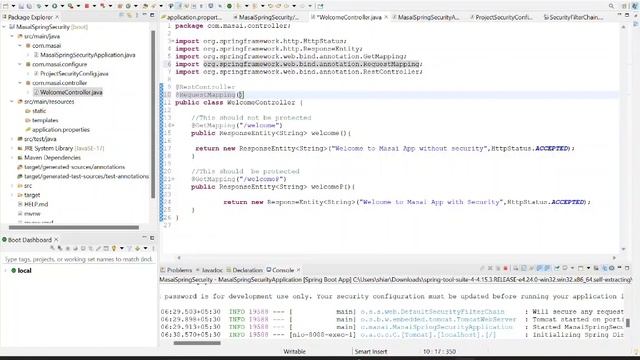Open the SecurityFilterChain... editor tab
Image resolution: width=640 pixels, height=360 pixels.
(x=573, y=17)
